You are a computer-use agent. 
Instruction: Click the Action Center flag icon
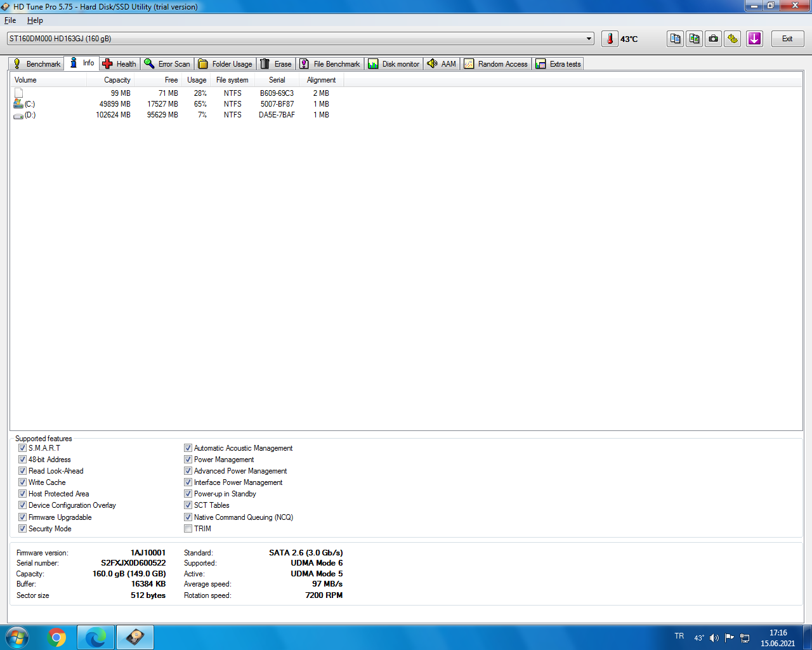point(730,638)
